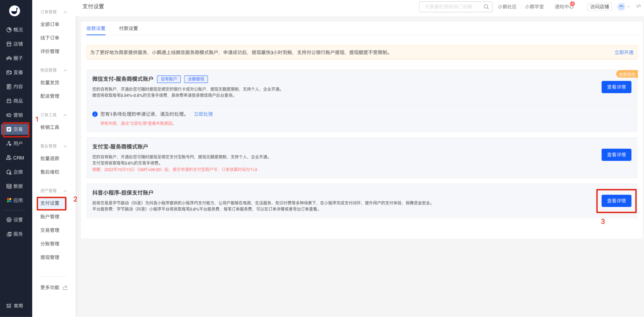Open the 通知中心 notifications

coord(564,7)
